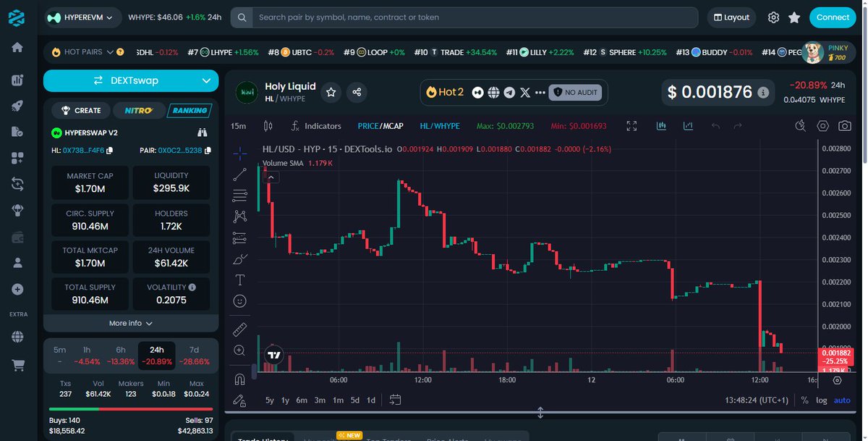Image resolution: width=868 pixels, height=441 pixels.
Task: Open token's X (Twitter) link
Action: (x=525, y=92)
